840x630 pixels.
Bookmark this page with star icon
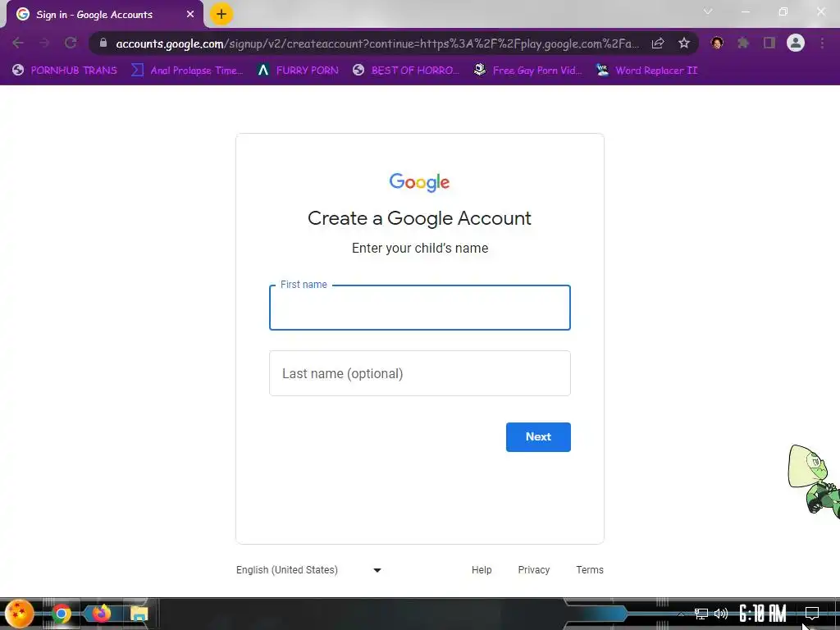click(684, 43)
